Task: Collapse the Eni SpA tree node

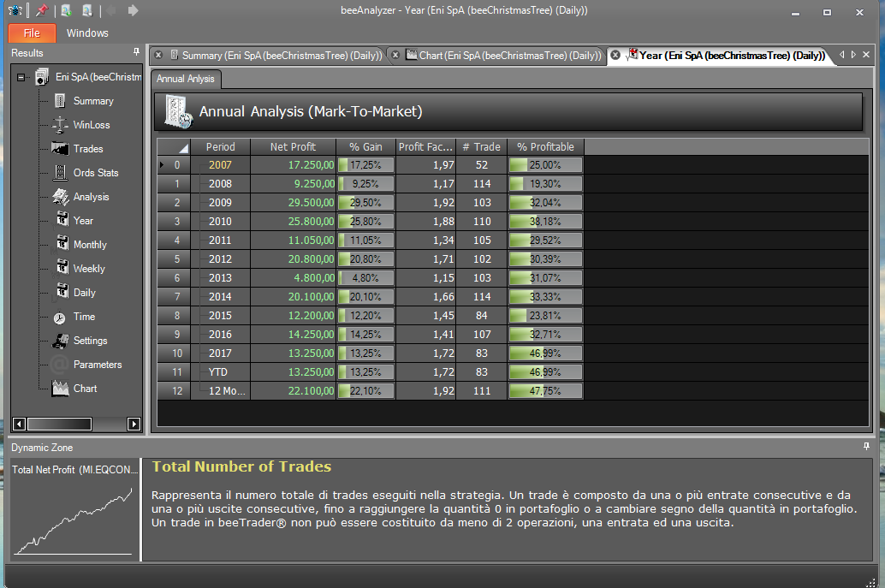Action: pos(21,77)
